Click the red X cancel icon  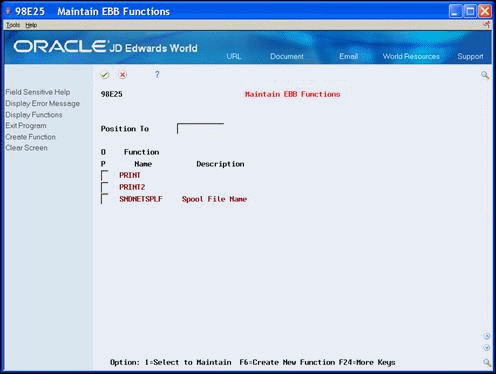(123, 75)
